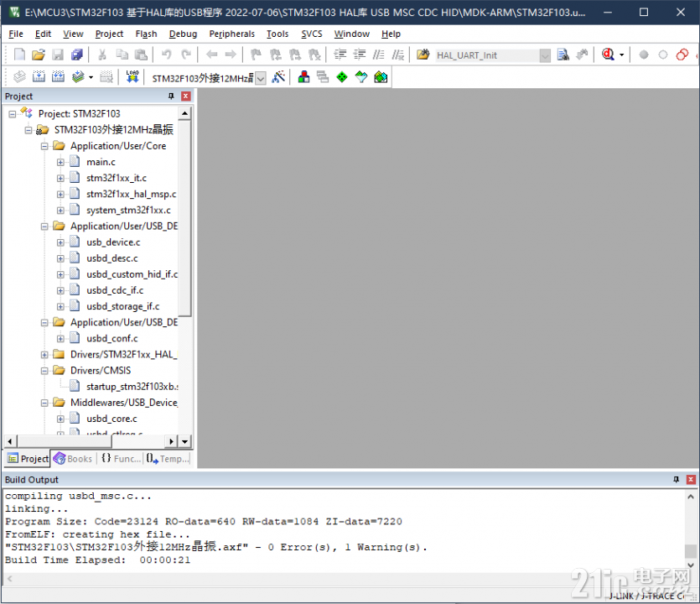The height and width of the screenshot is (604, 700).
Task: Insert breakpoint using the red circle icon
Action: point(643,55)
